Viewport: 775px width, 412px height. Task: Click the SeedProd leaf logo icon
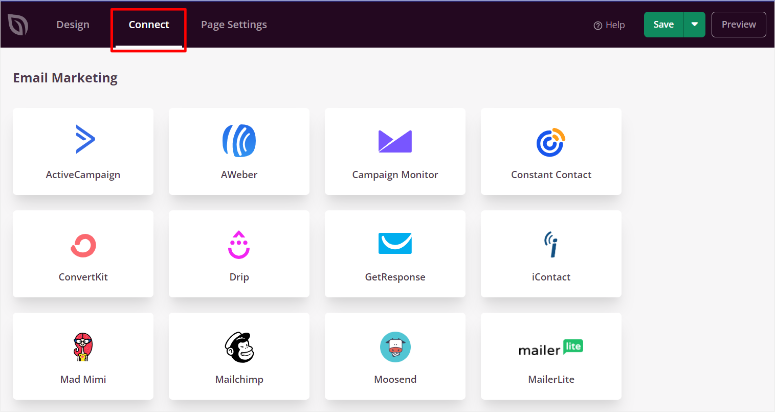19,25
